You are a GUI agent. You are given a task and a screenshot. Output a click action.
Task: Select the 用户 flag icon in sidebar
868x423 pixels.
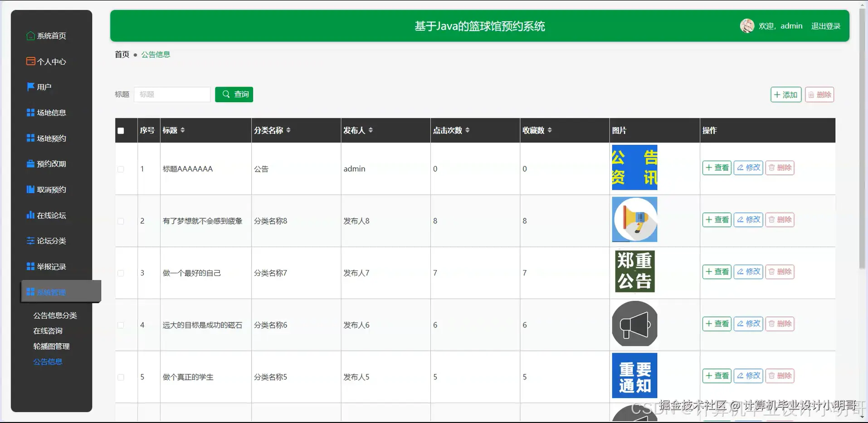pos(30,87)
